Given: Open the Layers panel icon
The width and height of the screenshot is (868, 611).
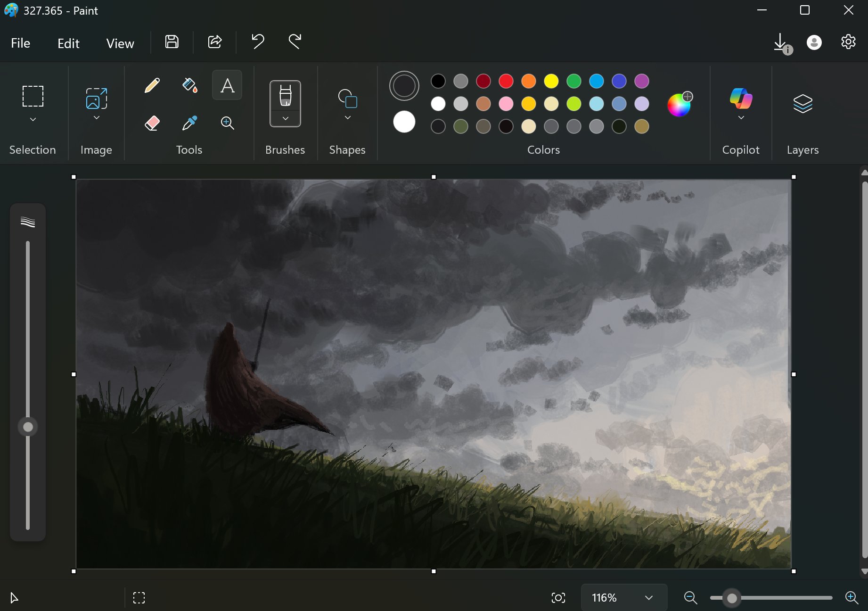Looking at the screenshot, I should pos(803,104).
